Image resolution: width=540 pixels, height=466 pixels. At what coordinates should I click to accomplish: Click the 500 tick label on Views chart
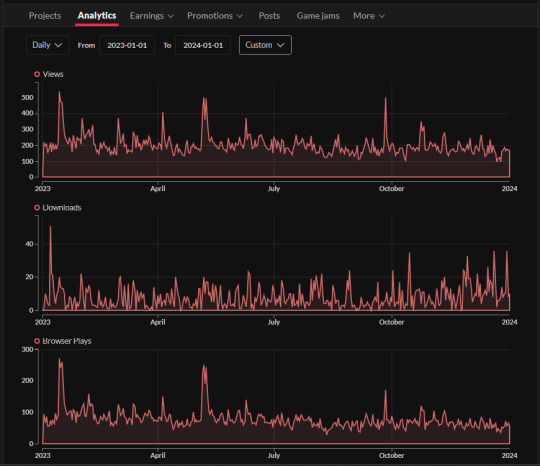(x=28, y=97)
